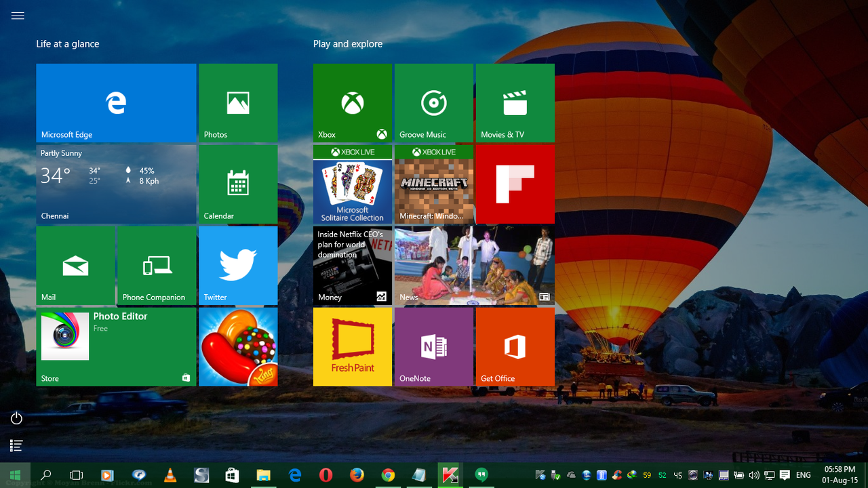The height and width of the screenshot is (488, 868).
Task: Click the battery power tray icon
Action: 739,475
